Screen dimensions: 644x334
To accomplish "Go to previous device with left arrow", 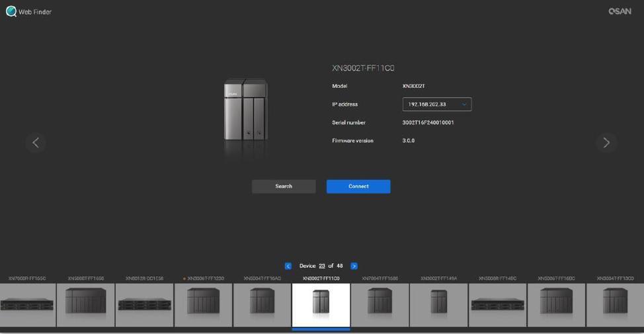I will click(36, 142).
